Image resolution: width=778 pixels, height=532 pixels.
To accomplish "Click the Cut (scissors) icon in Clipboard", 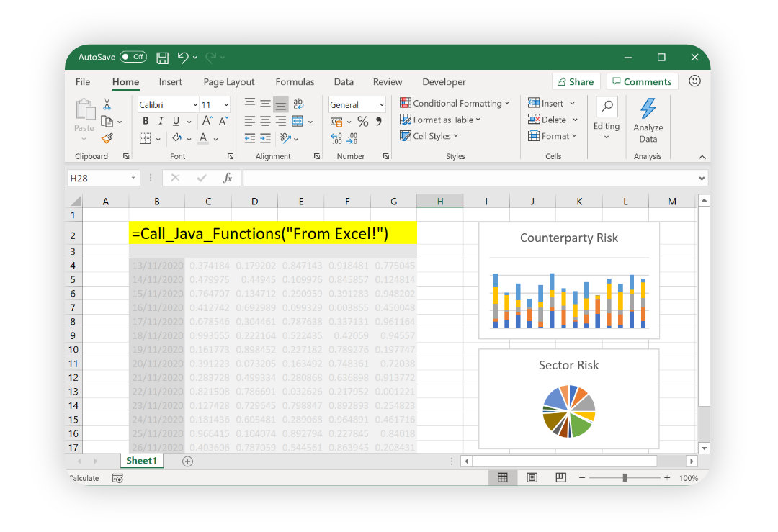I will tap(107, 105).
